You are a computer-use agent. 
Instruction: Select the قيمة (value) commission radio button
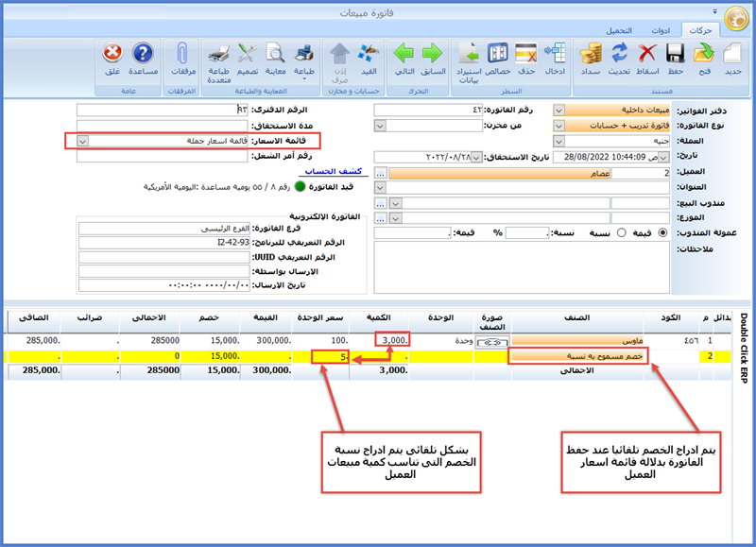click(x=661, y=232)
